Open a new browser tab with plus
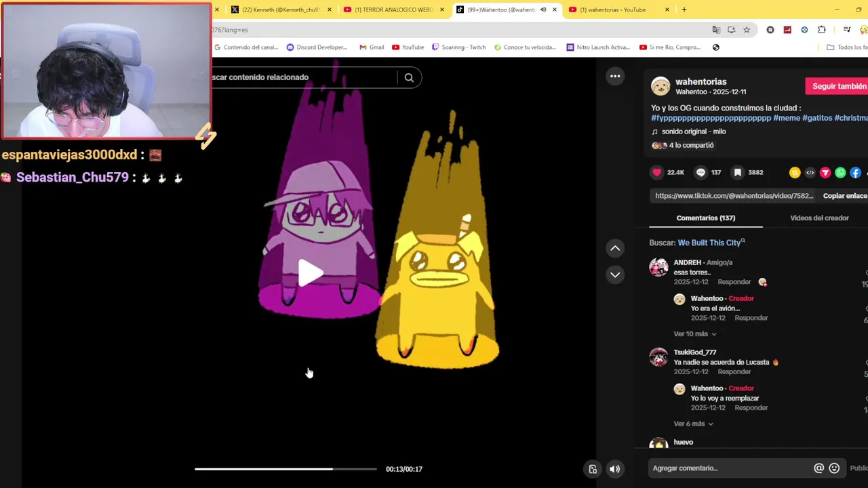Viewport: 868px width, 488px height. click(684, 9)
